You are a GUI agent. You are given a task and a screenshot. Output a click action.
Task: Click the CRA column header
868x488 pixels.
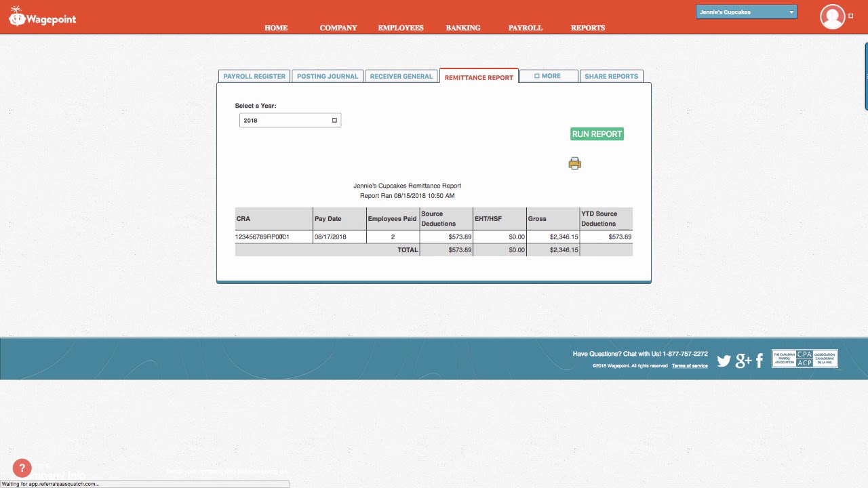point(273,219)
